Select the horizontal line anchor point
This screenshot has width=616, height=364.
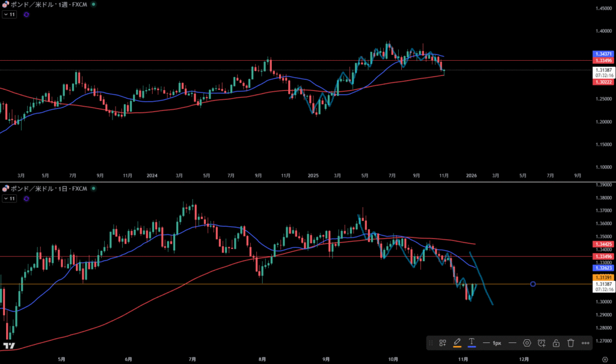pyautogui.click(x=533, y=284)
